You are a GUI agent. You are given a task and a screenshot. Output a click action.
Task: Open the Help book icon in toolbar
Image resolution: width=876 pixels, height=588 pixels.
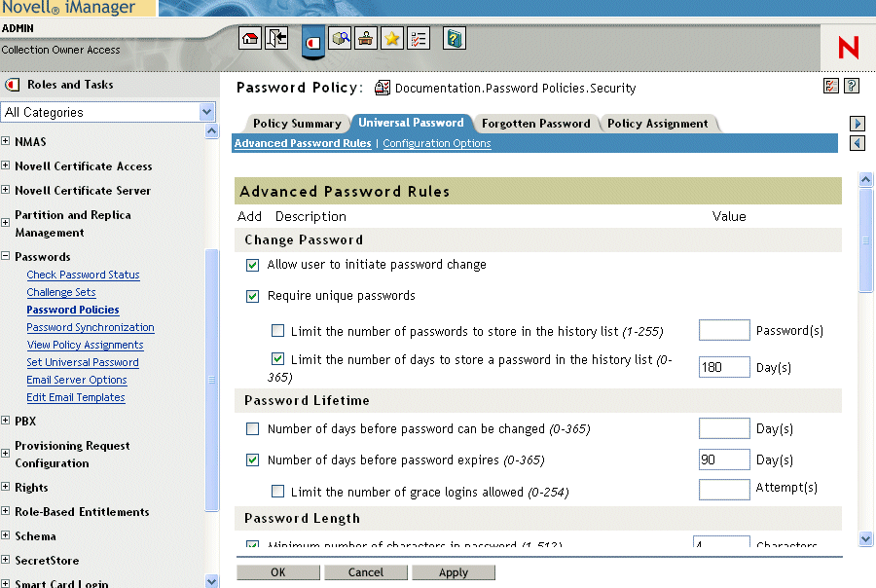(455, 39)
